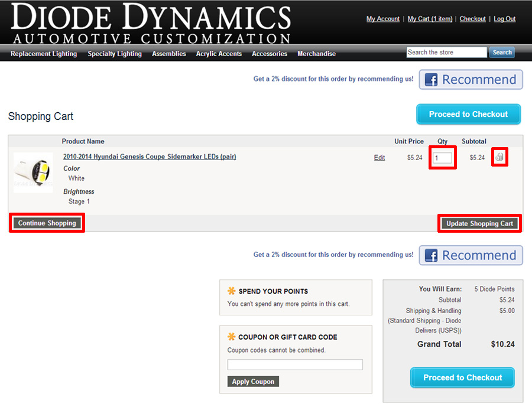Click bottom Proceed to Checkout button
Viewport: 532px width, 404px height.
462,377
